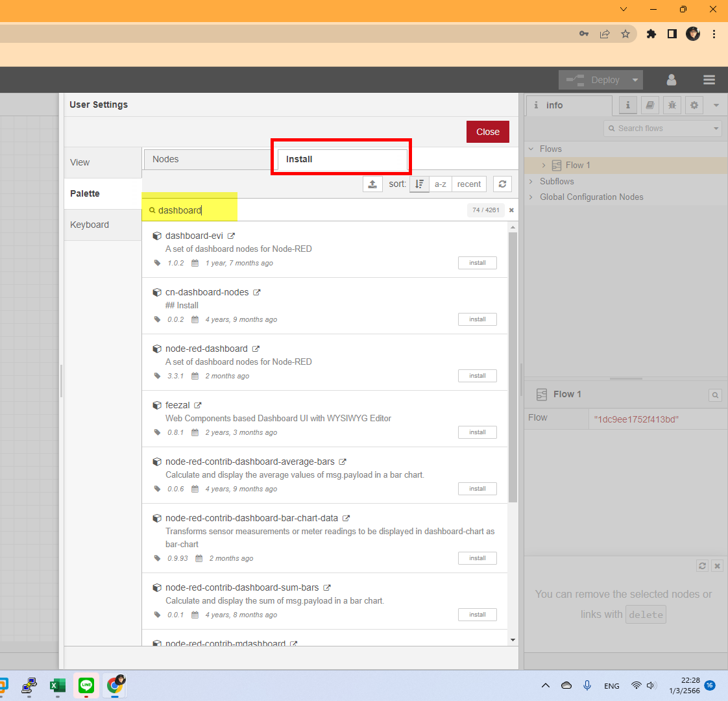Open Excel from the taskbar
This screenshot has width=728, height=701.
pyautogui.click(x=58, y=685)
